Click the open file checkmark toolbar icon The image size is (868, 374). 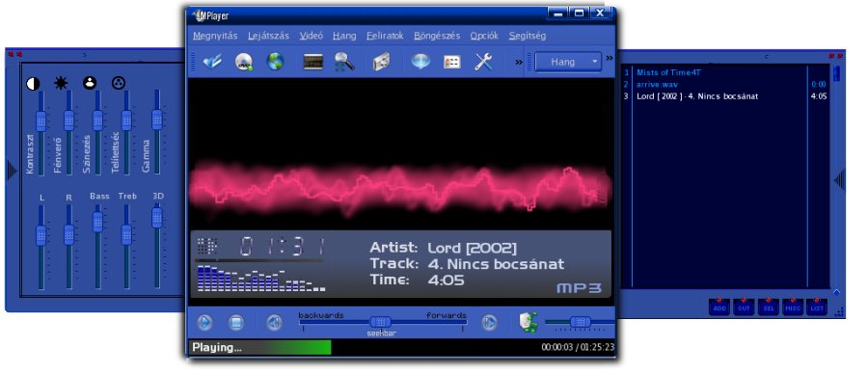(x=212, y=62)
